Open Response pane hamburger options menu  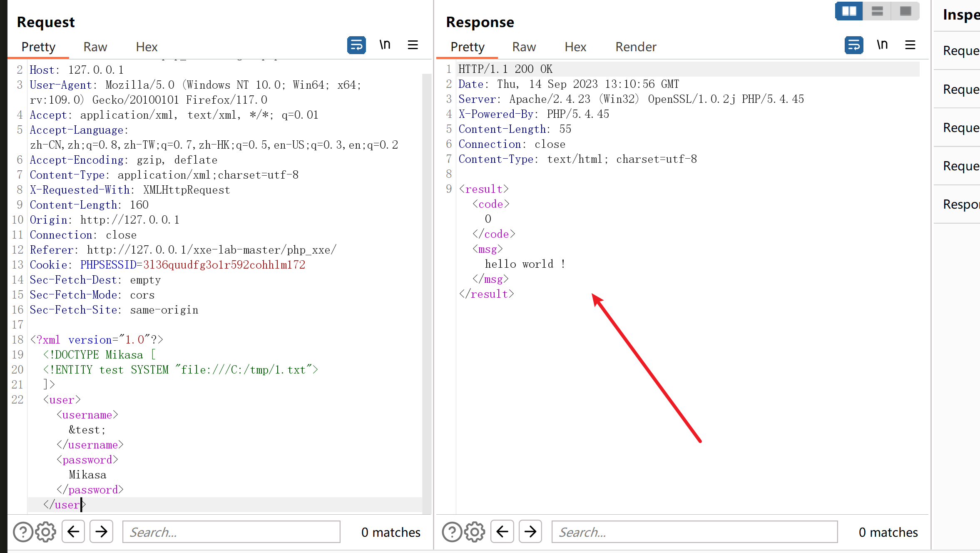910,45
